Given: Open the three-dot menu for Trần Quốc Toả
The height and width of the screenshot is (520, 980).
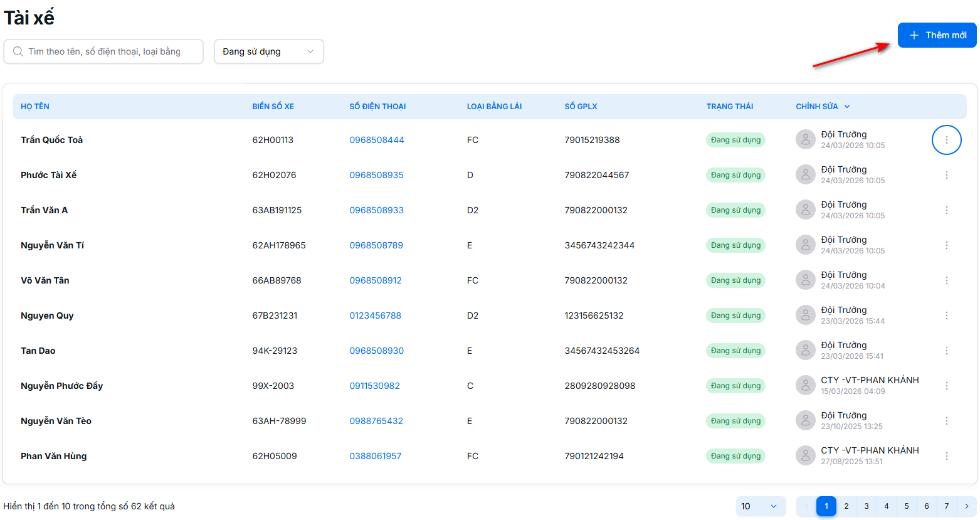Looking at the screenshot, I should click(946, 140).
